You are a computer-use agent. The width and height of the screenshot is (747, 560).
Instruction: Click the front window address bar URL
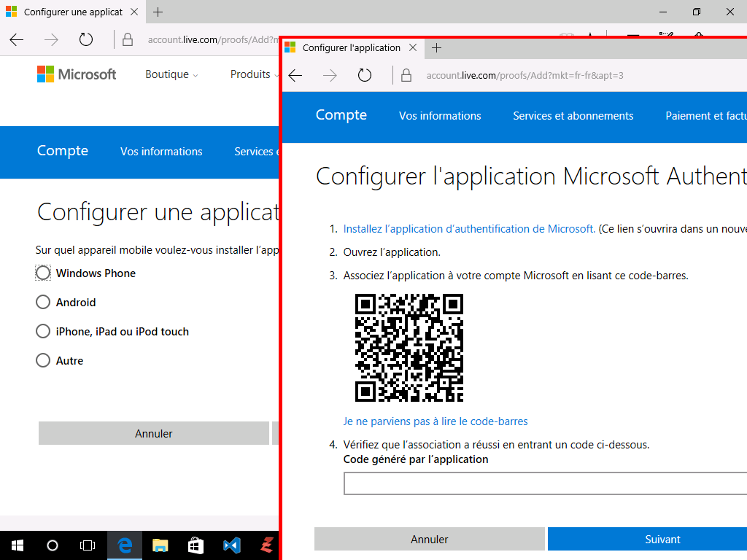pyautogui.click(x=525, y=75)
